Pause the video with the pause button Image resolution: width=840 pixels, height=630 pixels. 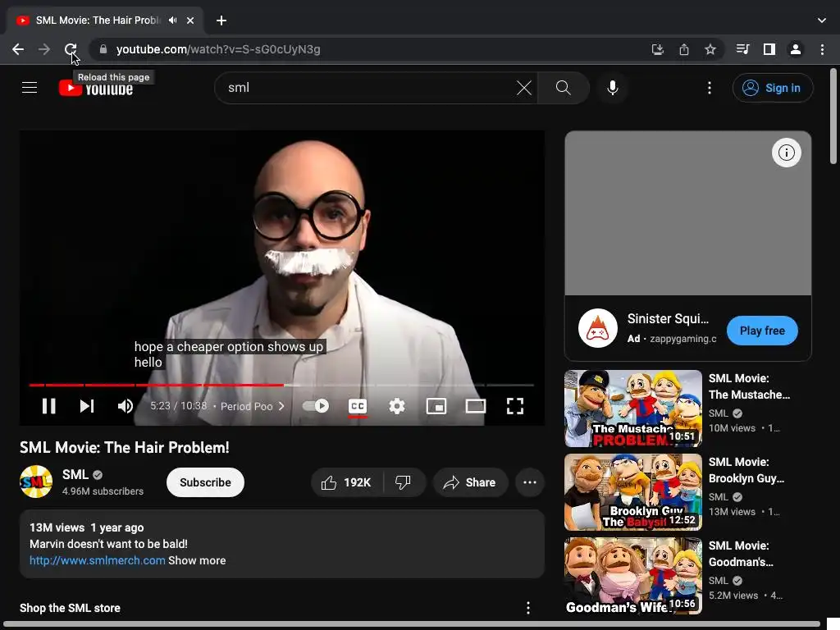(x=48, y=406)
